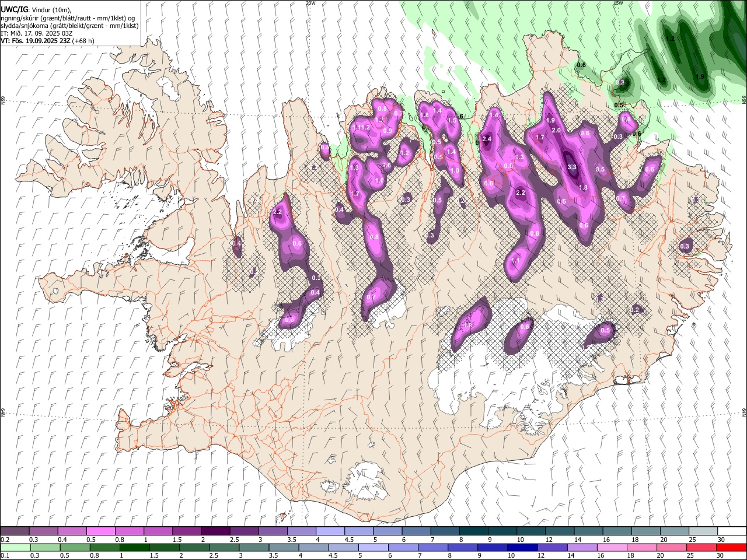
Task: Click the UWC/IG Vindur (10m) title line
Action: (36, 10)
